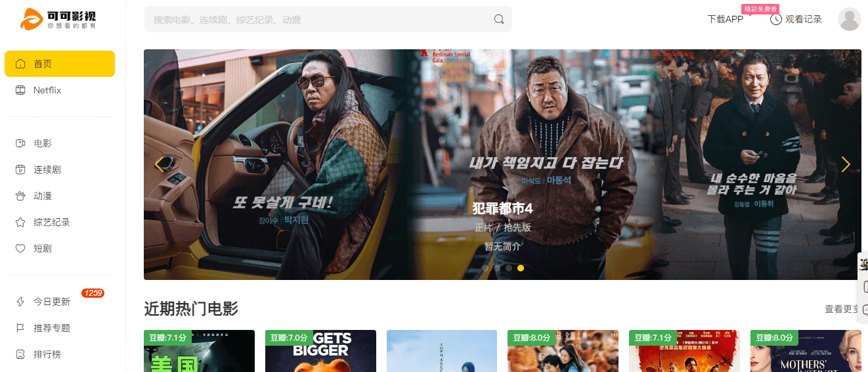Show previous banner slide arrow
Image resolution: width=868 pixels, height=372 pixels.
point(159,165)
